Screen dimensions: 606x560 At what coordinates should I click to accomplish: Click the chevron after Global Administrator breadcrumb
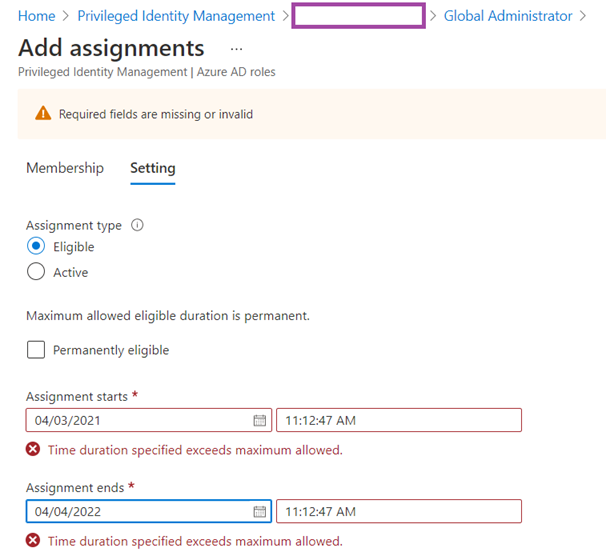[x=582, y=16]
